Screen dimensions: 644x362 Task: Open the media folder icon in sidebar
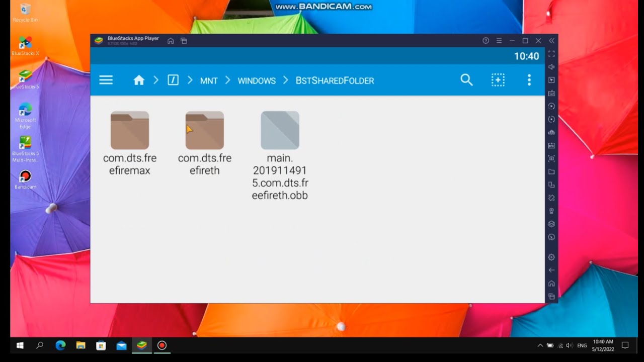click(551, 171)
